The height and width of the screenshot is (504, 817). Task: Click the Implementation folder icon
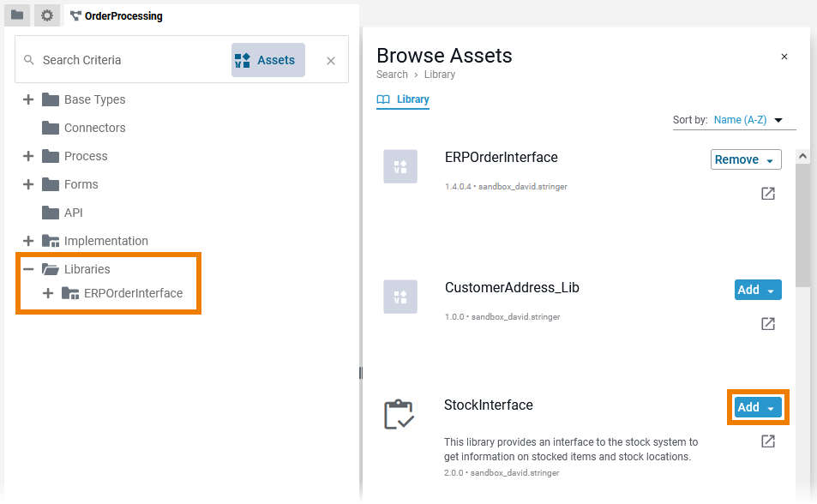[x=51, y=241]
